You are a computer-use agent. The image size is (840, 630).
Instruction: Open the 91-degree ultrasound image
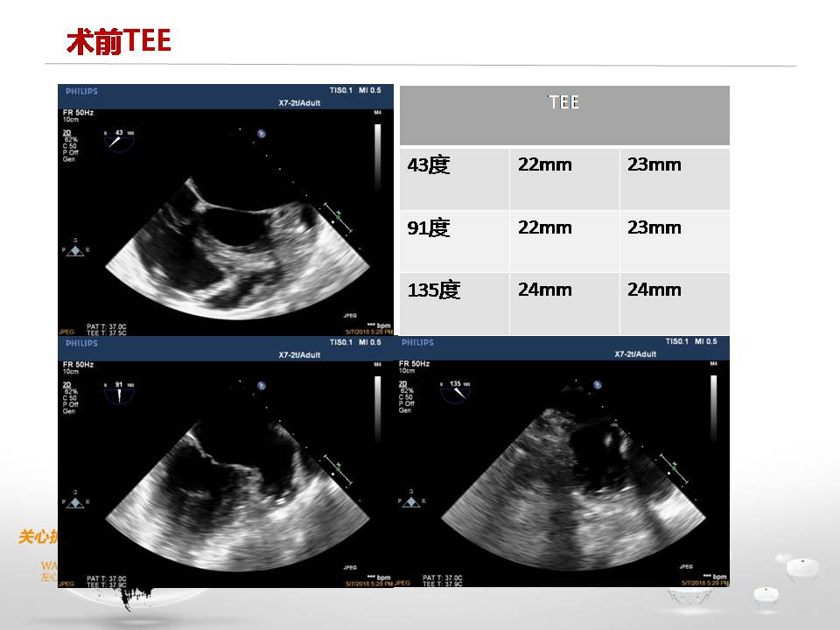click(x=226, y=462)
